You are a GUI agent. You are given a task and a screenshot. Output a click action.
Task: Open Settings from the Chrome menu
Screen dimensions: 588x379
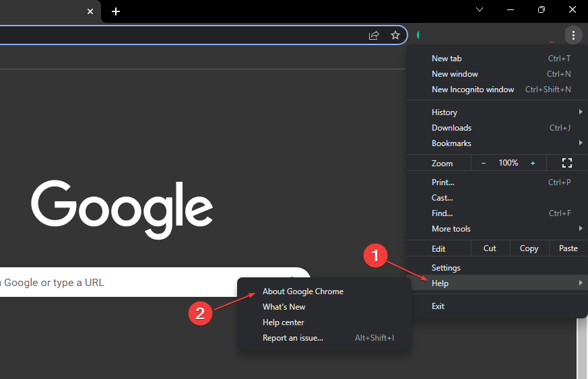point(446,268)
